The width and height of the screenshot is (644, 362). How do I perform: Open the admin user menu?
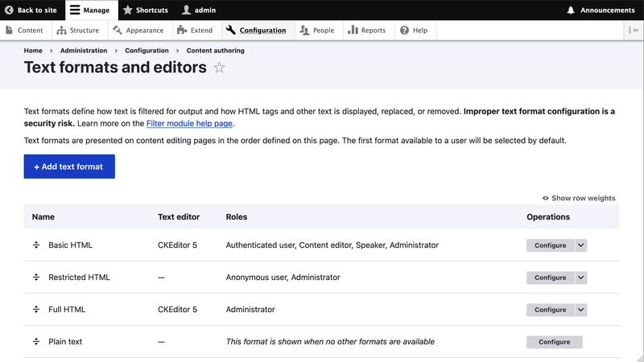pyautogui.click(x=198, y=10)
